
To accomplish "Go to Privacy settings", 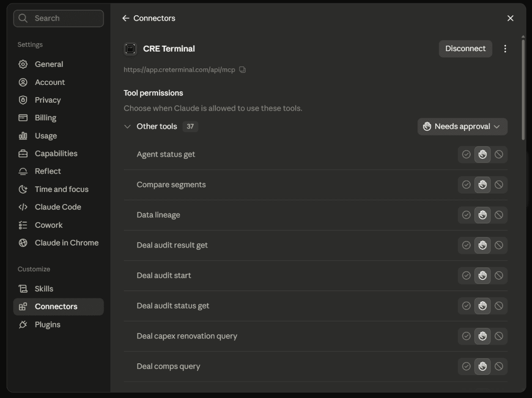I will pos(58,100).
